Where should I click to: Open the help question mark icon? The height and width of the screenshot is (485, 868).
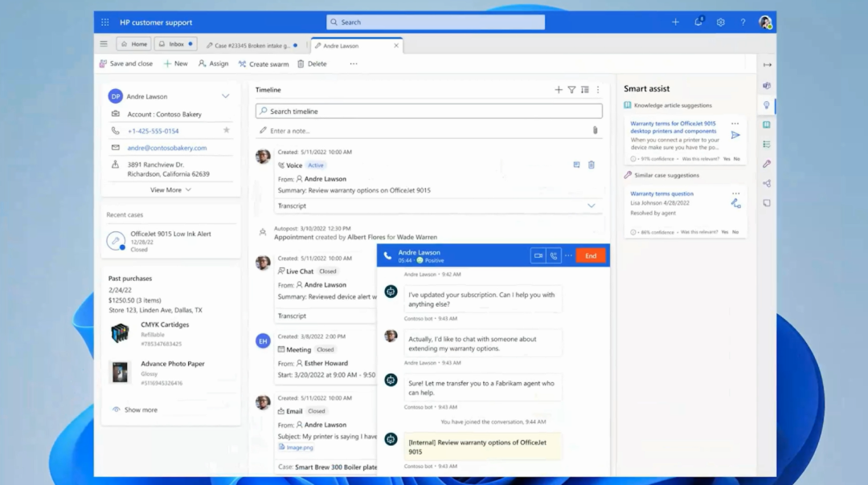click(x=743, y=22)
